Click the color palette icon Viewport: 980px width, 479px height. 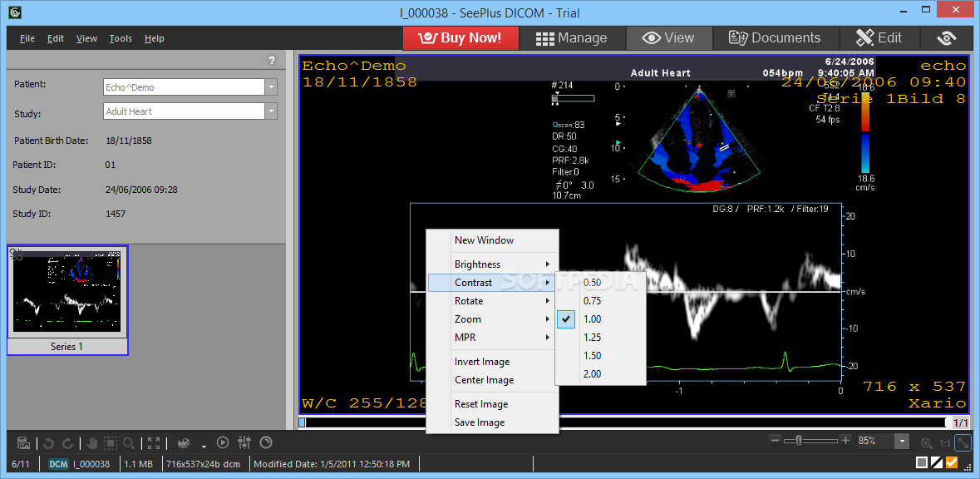coord(184,443)
